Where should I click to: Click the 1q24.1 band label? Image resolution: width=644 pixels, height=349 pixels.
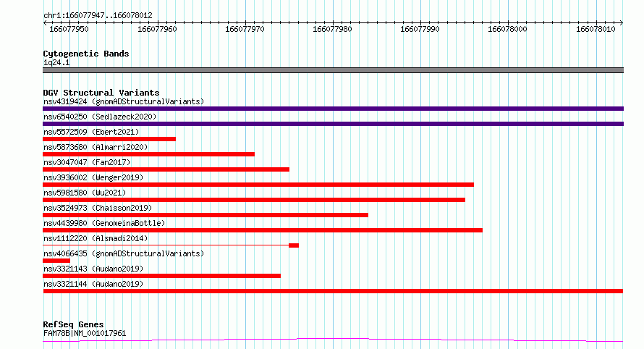(56, 62)
